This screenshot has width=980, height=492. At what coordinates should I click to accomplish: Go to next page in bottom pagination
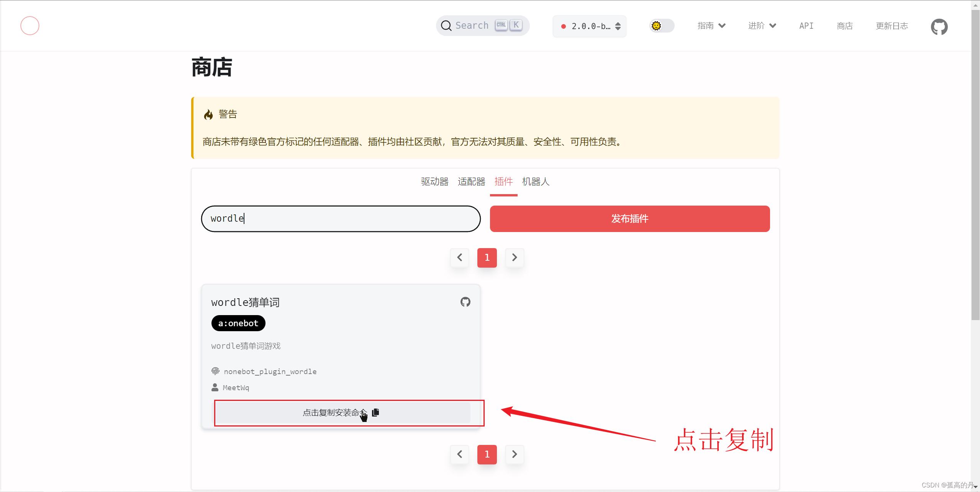pyautogui.click(x=515, y=454)
